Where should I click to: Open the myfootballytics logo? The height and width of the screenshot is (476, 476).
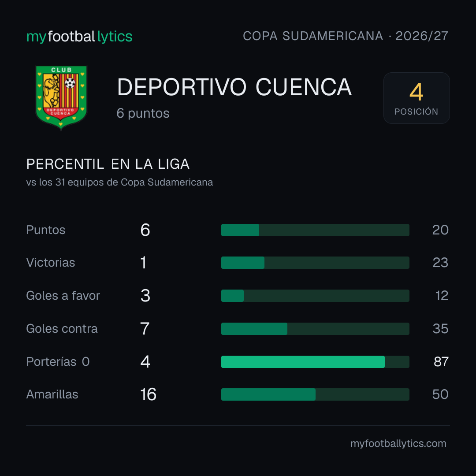coord(79,37)
